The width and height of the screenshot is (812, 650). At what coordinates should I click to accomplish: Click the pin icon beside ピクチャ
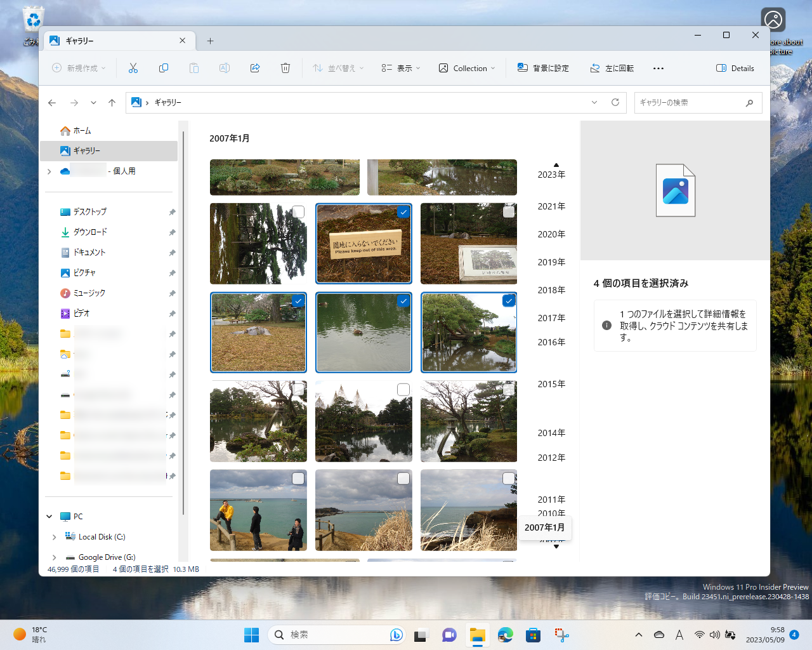(x=172, y=273)
